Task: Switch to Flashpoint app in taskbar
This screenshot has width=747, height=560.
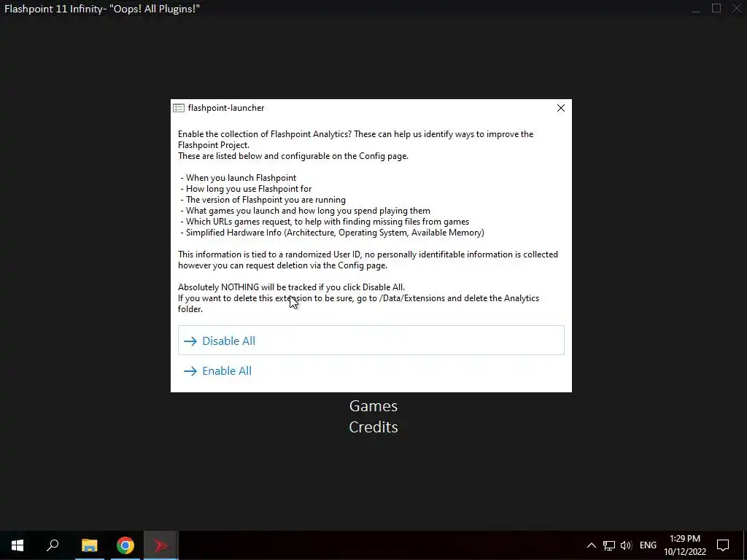Action: click(161, 545)
